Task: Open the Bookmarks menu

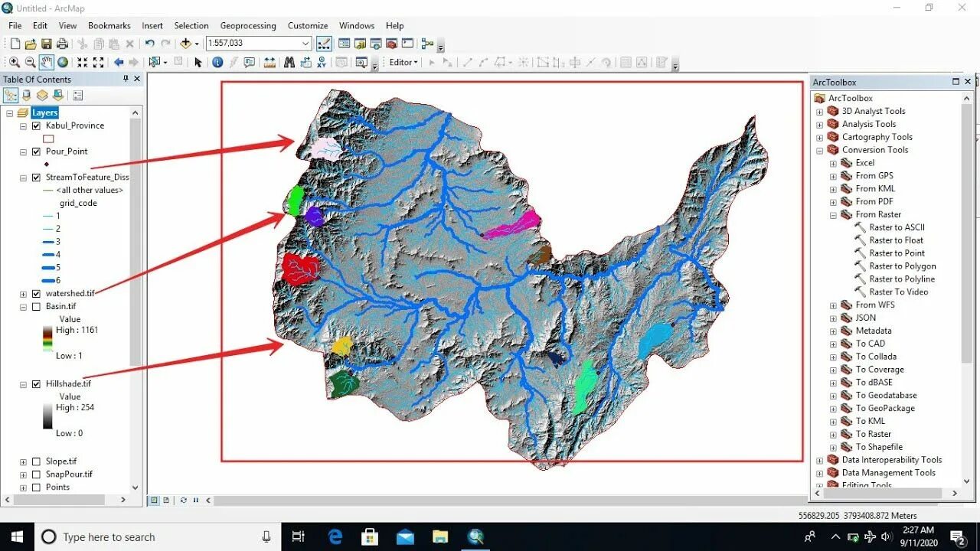Action: tap(109, 26)
